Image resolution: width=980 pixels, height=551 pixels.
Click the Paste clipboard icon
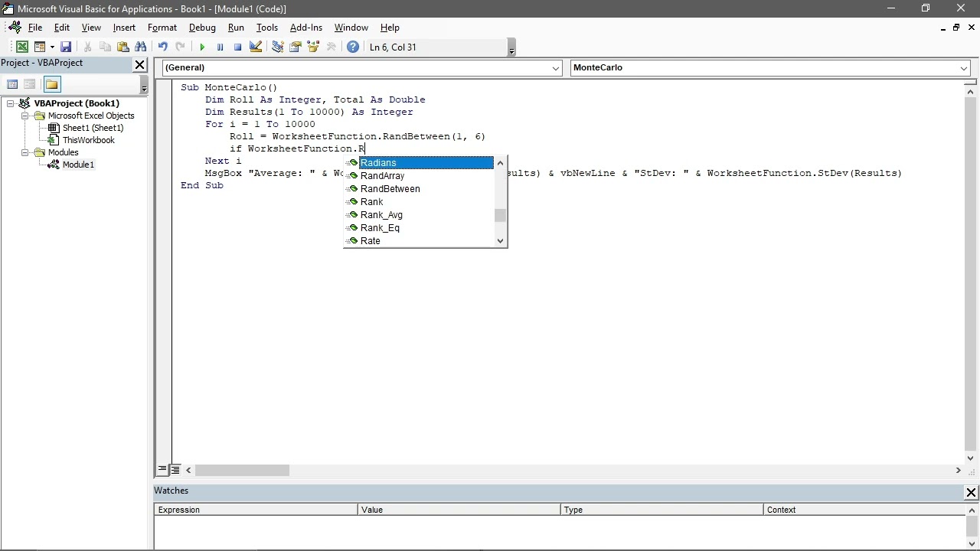click(122, 47)
